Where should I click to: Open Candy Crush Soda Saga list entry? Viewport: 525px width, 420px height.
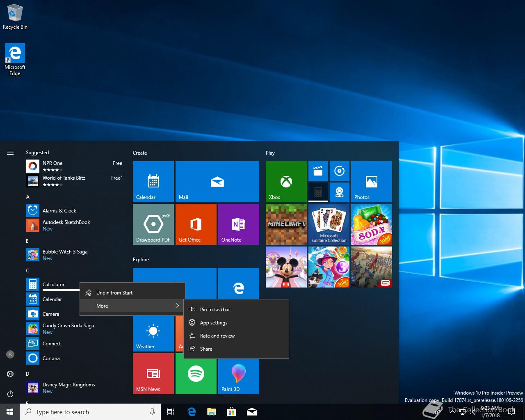(75, 329)
